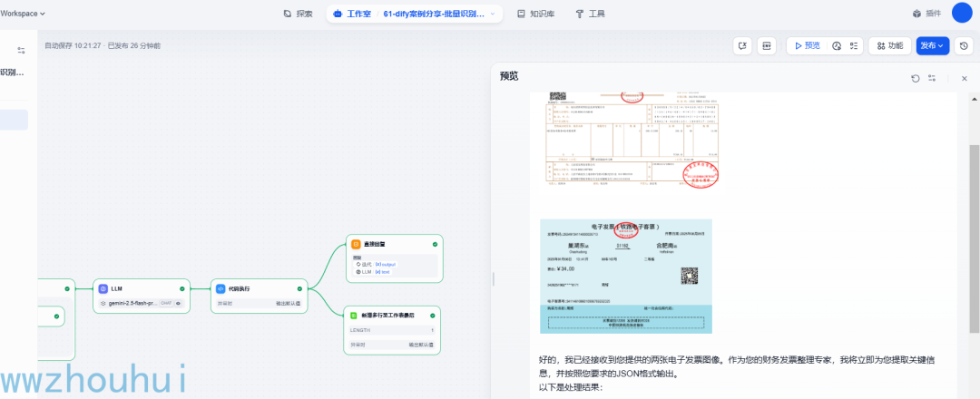
Task: Select the LLM node
Action: click(x=142, y=296)
